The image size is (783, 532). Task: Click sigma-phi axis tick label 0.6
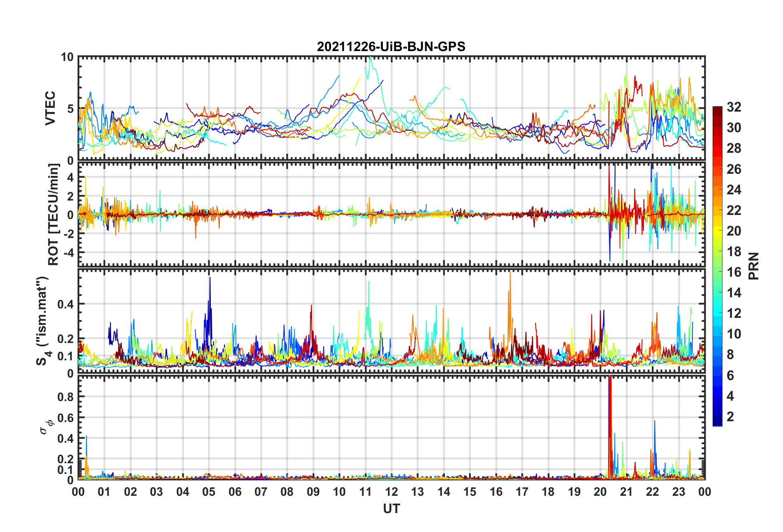coord(65,418)
